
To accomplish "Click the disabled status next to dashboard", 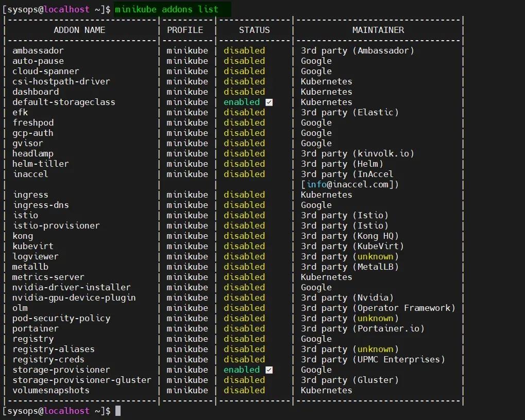I will tap(244, 92).
